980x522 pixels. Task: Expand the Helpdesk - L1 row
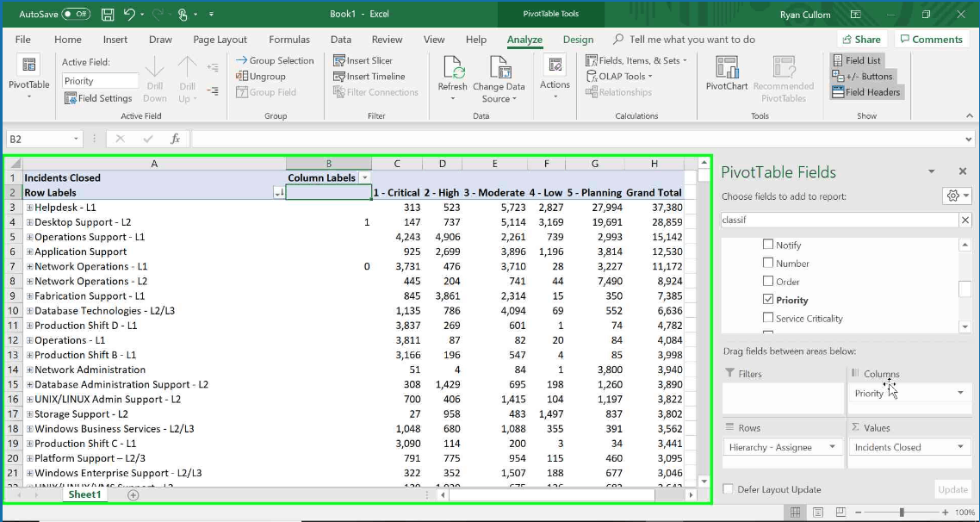[29, 207]
